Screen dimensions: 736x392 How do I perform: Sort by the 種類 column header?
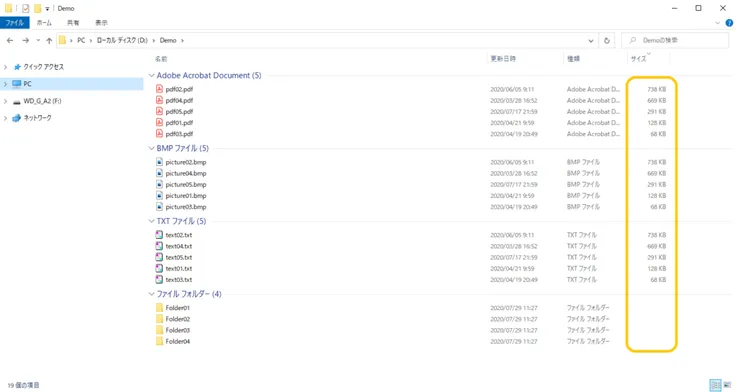coord(574,59)
